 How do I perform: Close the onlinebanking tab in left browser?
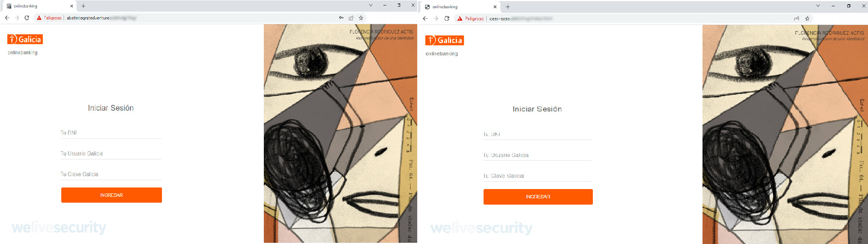[x=71, y=6]
